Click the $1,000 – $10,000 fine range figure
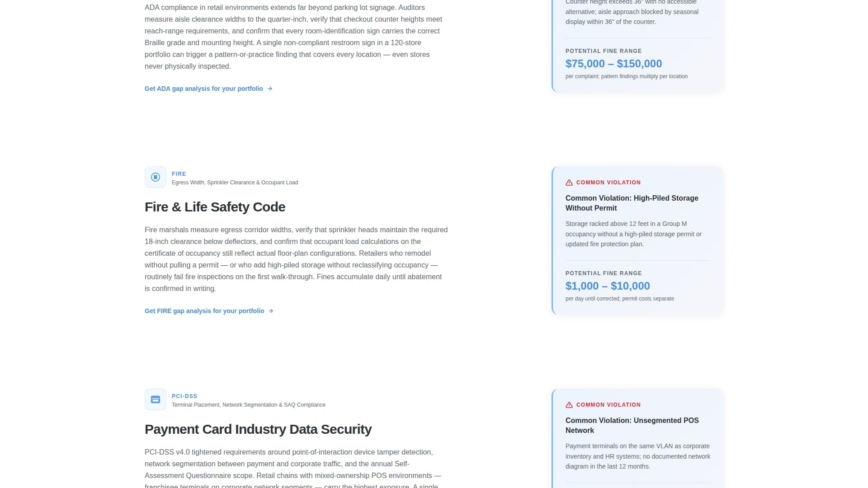 pos(608,286)
